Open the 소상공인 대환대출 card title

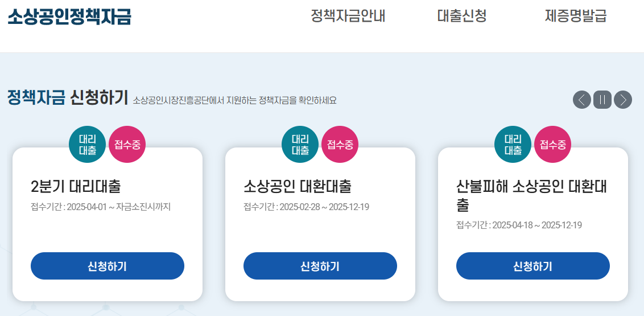(298, 186)
